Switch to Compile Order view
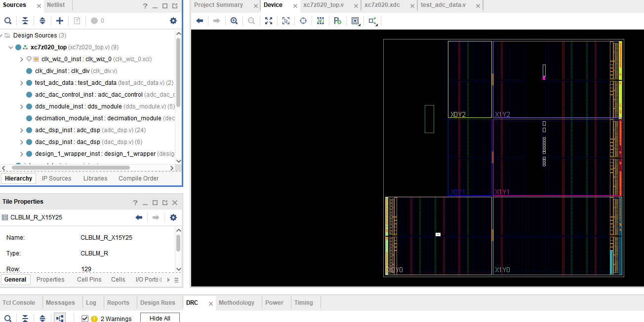Viewport: 644px width, 322px height. (x=139, y=179)
